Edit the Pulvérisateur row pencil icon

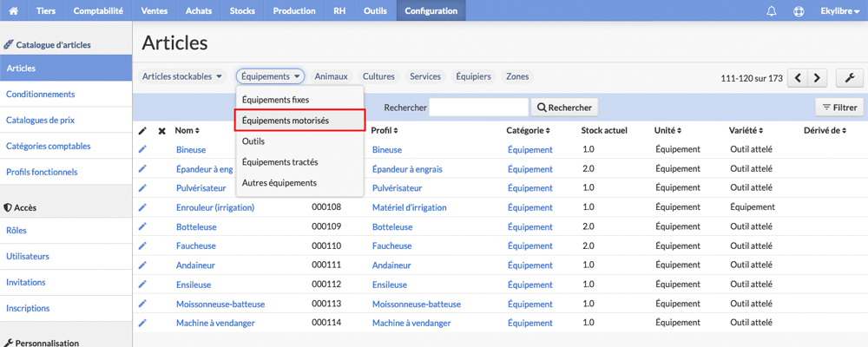(142, 188)
